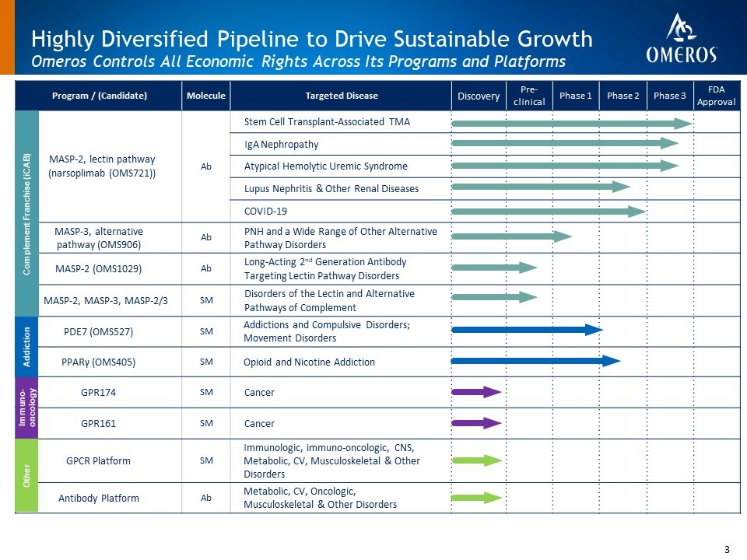Screen dimensions: 747x560
Task: Click 'SM' molecule in GPR161 row
Action: coord(206,423)
